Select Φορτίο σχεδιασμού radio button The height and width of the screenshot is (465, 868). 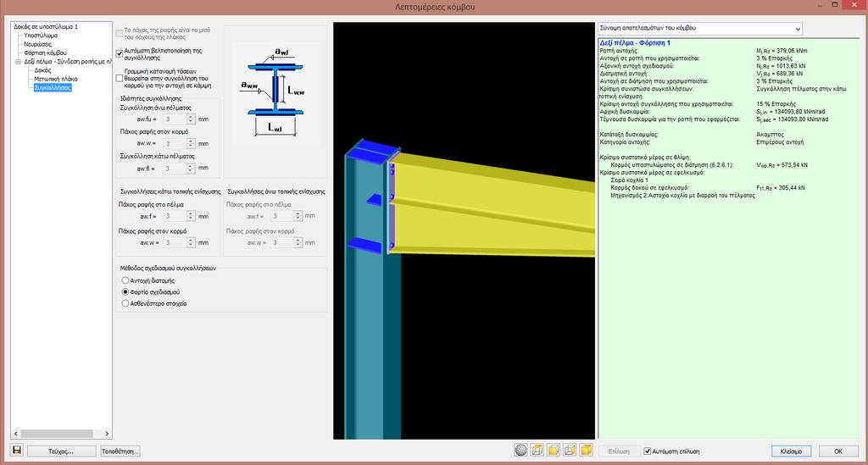point(125,292)
